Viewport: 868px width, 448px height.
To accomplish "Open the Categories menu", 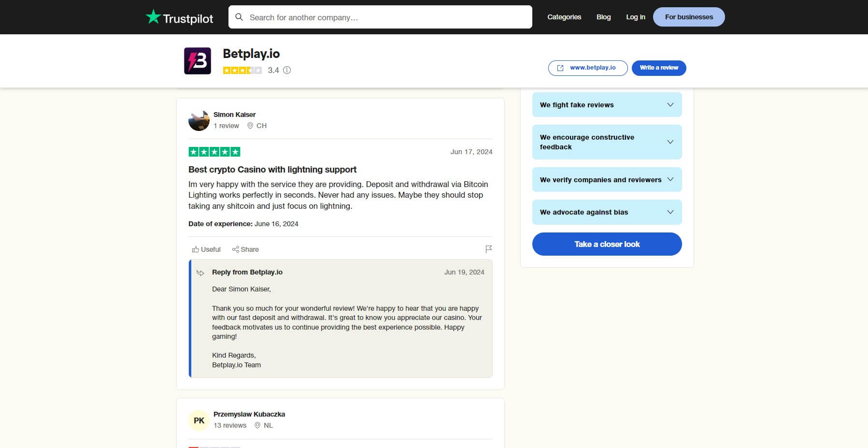I will [x=564, y=17].
